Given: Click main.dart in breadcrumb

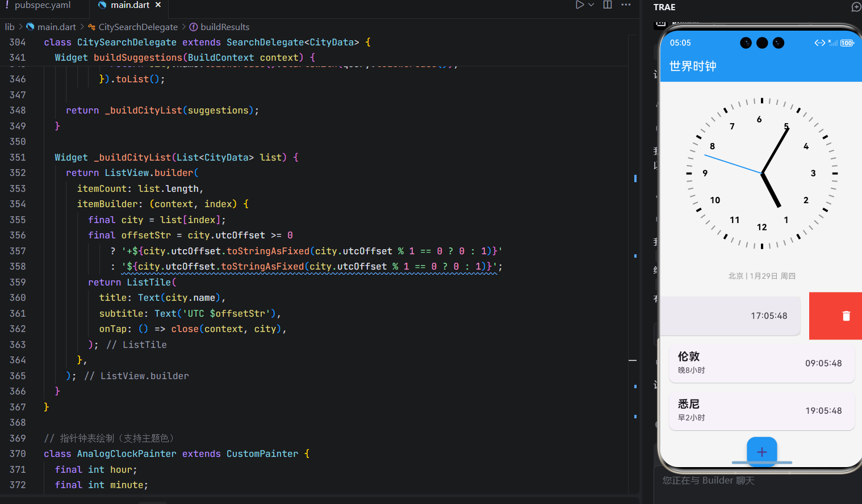Looking at the screenshot, I should tap(56, 27).
